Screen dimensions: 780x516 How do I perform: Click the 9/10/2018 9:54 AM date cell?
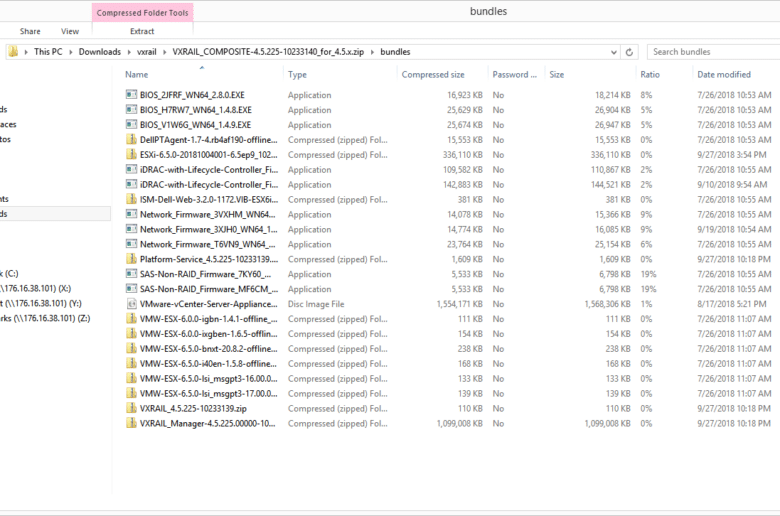click(732, 184)
